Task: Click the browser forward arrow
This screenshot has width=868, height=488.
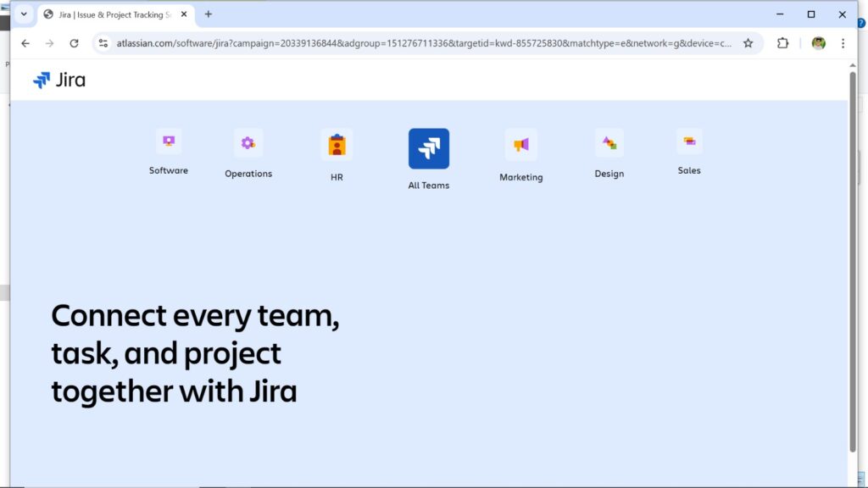Action: [49, 43]
